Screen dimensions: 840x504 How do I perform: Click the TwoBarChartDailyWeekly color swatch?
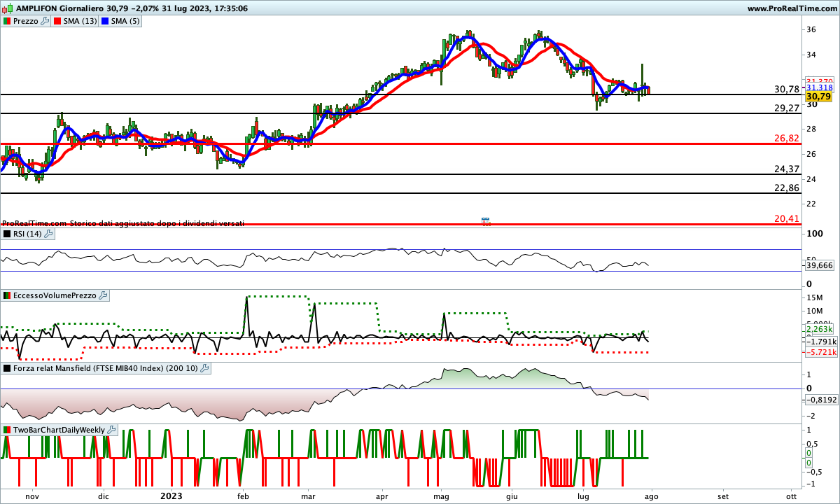(7, 430)
